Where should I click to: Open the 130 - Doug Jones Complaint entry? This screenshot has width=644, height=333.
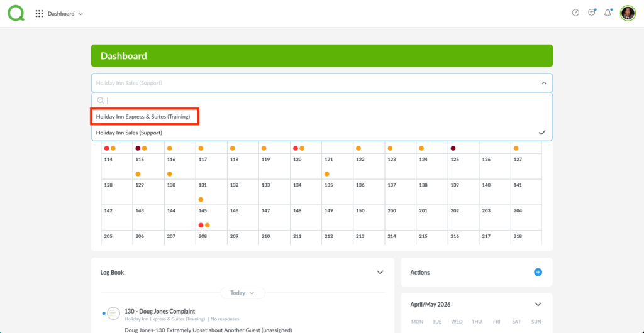tap(160, 311)
